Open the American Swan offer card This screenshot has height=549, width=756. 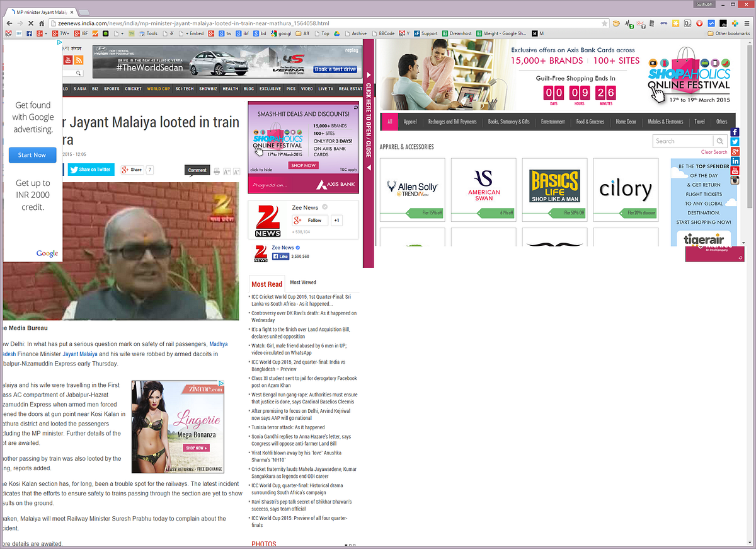pos(484,190)
